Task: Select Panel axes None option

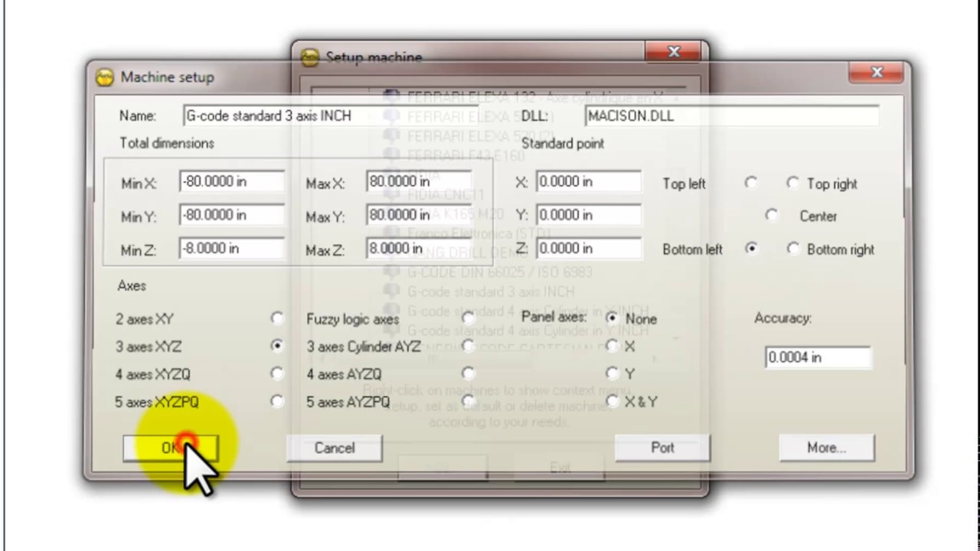Action: [x=612, y=318]
